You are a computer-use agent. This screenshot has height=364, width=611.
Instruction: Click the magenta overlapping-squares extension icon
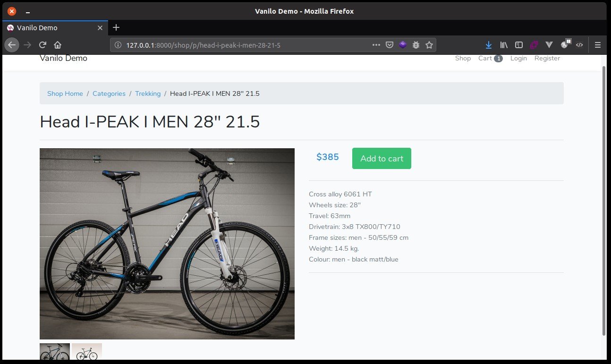(x=534, y=45)
